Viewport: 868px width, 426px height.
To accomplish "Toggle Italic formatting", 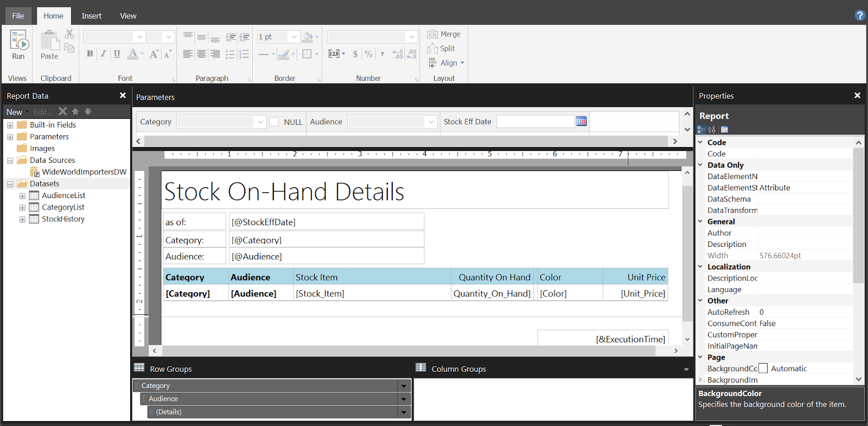I will [x=103, y=53].
